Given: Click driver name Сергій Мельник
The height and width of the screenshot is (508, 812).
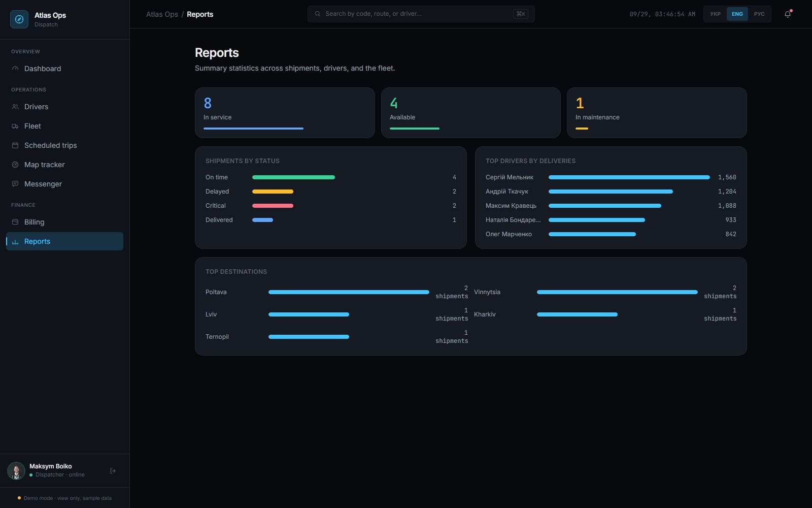Looking at the screenshot, I should (509, 177).
